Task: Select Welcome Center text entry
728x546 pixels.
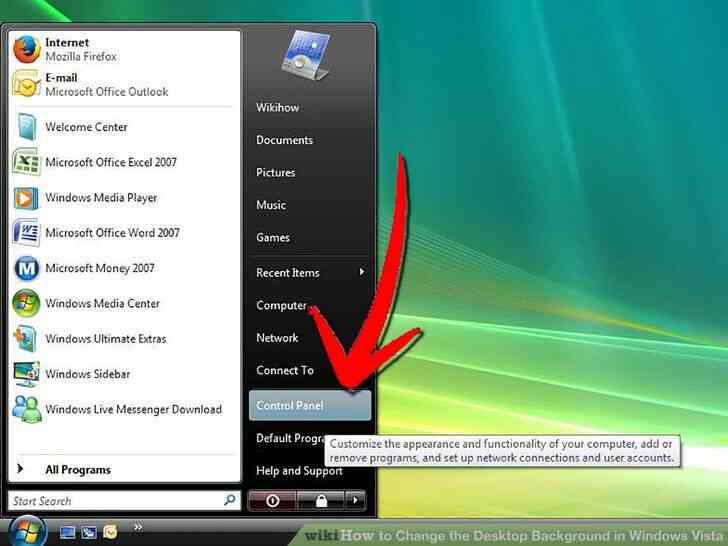Action: click(x=86, y=127)
